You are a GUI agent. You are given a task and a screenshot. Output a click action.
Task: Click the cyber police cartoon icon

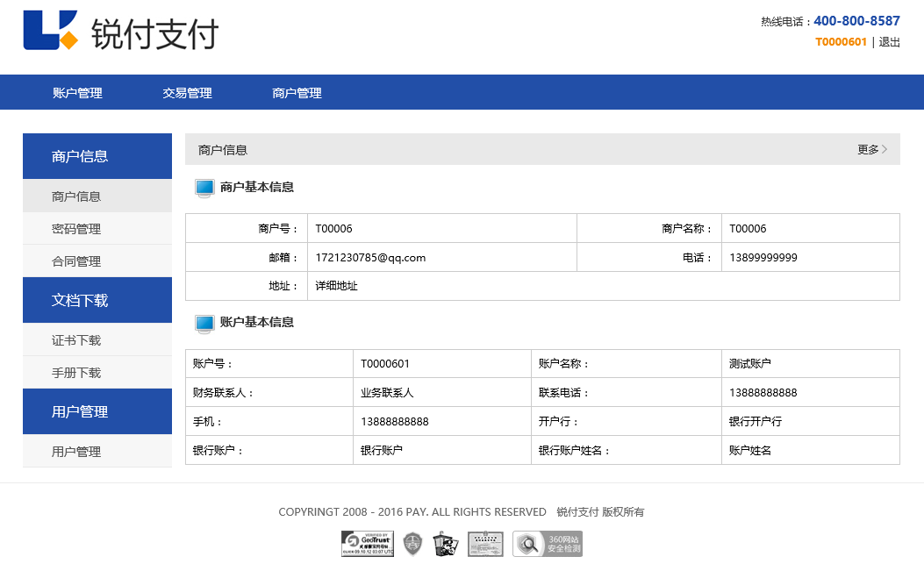pyautogui.click(x=447, y=543)
